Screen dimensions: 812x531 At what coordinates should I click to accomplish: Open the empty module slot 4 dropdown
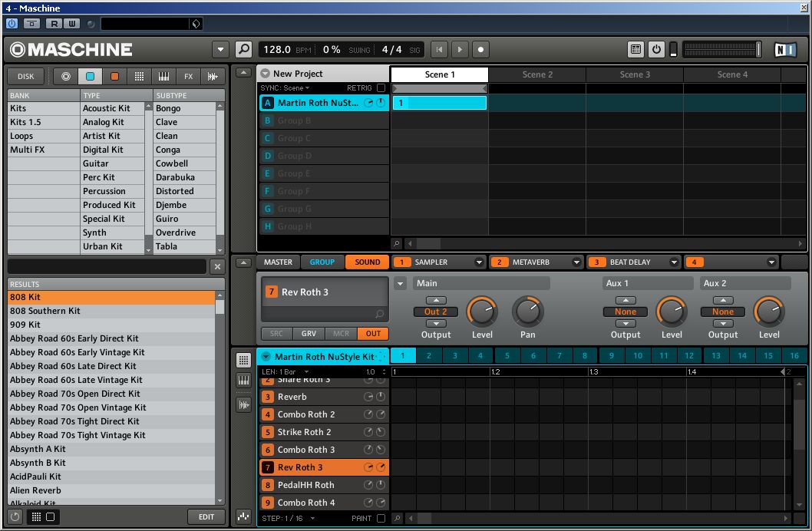point(771,262)
